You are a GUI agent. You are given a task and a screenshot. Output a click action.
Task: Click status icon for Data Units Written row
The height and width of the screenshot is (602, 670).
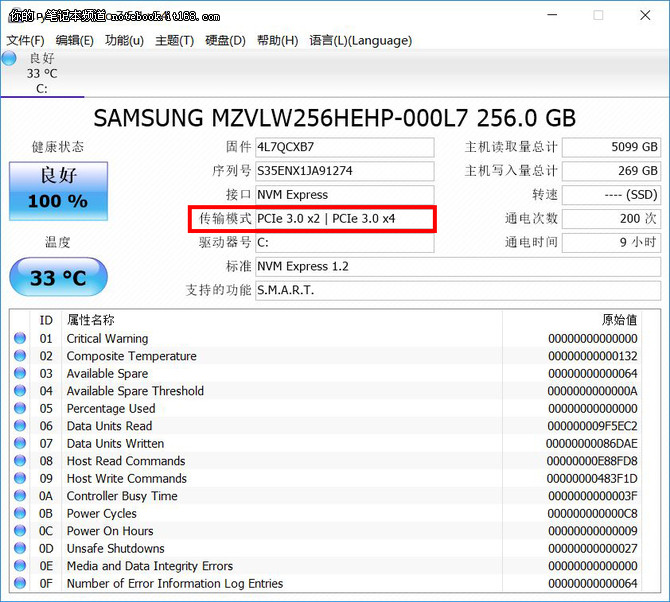pos(20,443)
